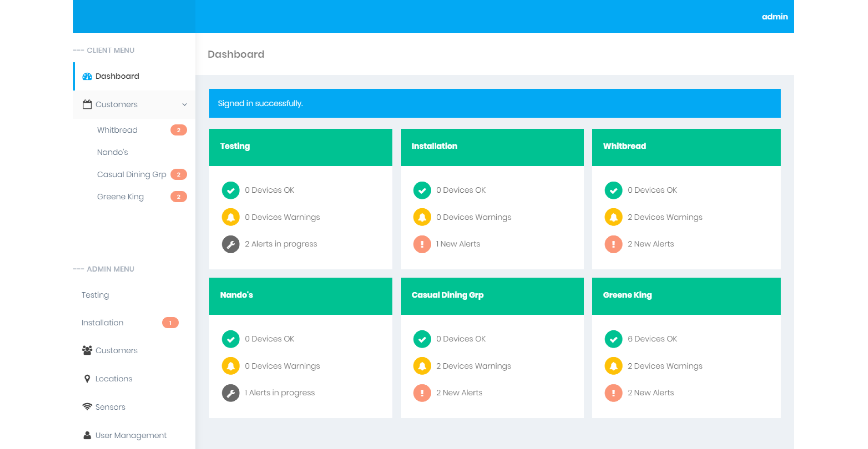868x449 pixels.
Task: Open the Testing card header
Action: (300, 147)
